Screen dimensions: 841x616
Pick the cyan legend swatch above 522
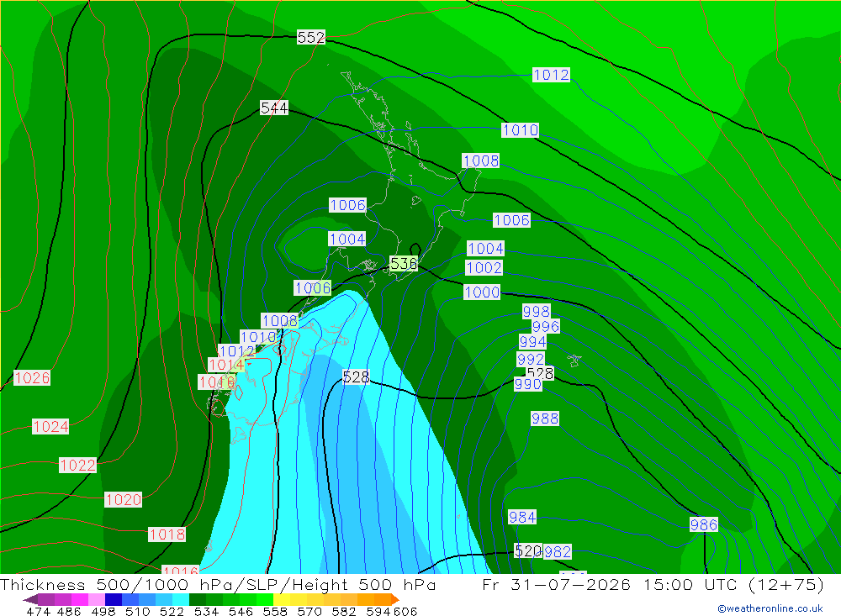[x=180, y=599]
